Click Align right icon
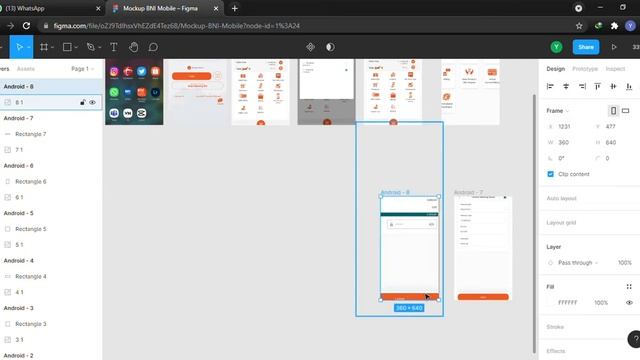 [582, 86]
